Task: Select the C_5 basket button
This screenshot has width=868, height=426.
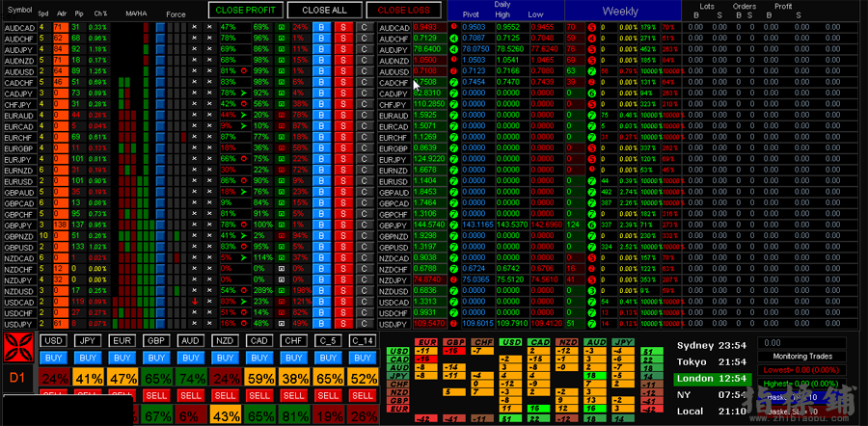Action: (328, 341)
